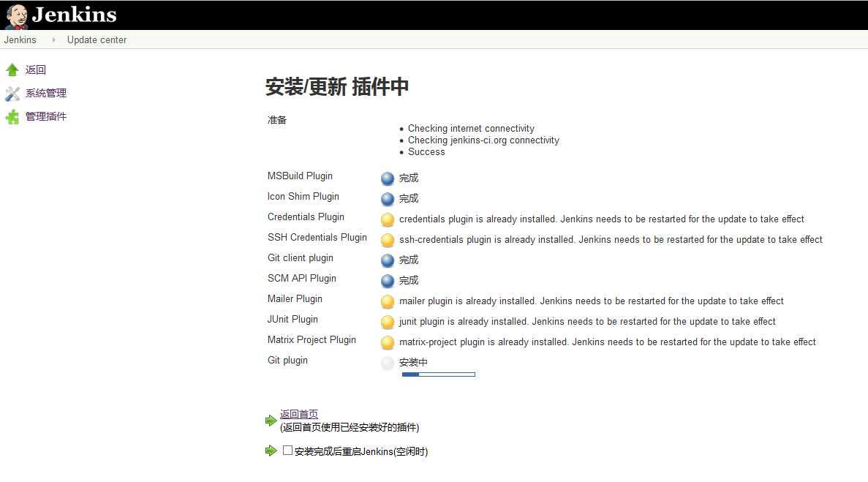
Task: Click the green up arrow icon beside 返回
Action: point(12,69)
